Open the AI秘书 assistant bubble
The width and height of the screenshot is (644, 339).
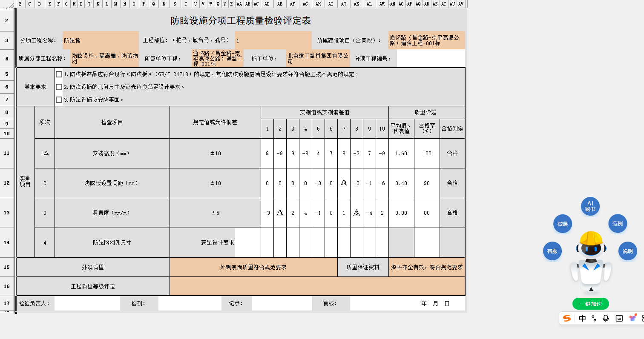[x=590, y=206]
